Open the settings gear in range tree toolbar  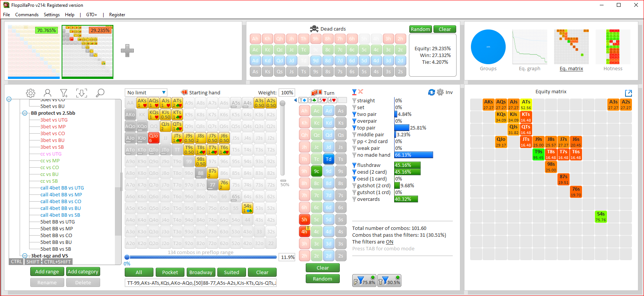(31, 93)
